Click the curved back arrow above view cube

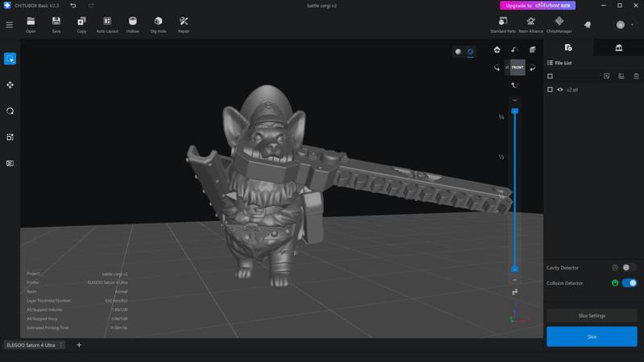pos(514,50)
